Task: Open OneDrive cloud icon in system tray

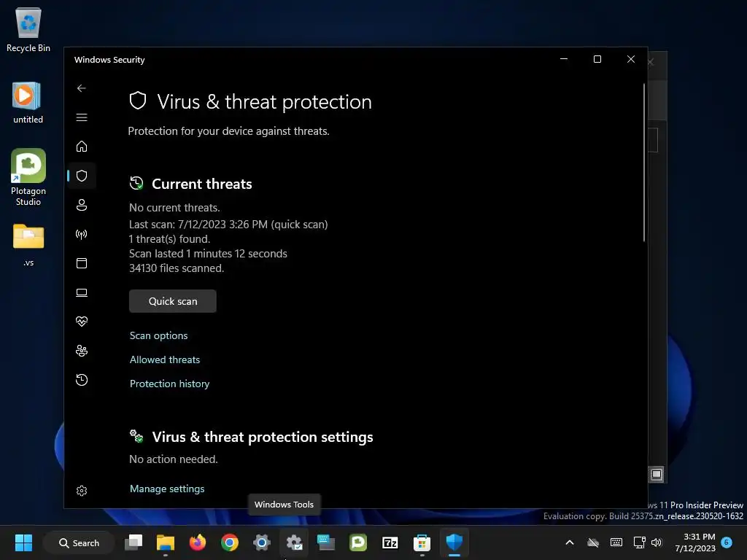Action: (x=593, y=542)
